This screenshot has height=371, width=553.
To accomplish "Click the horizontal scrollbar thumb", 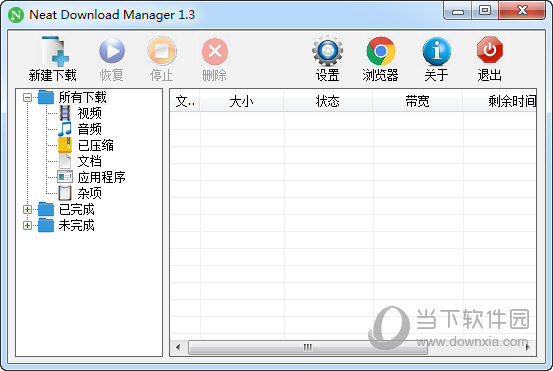I will 308,347.
